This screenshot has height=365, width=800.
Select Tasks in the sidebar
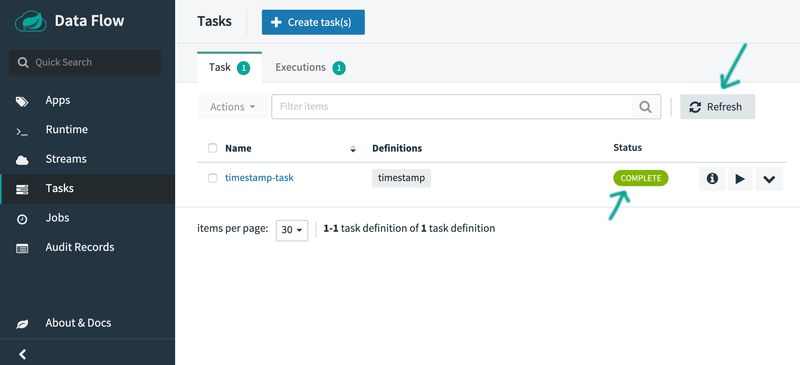click(x=87, y=188)
